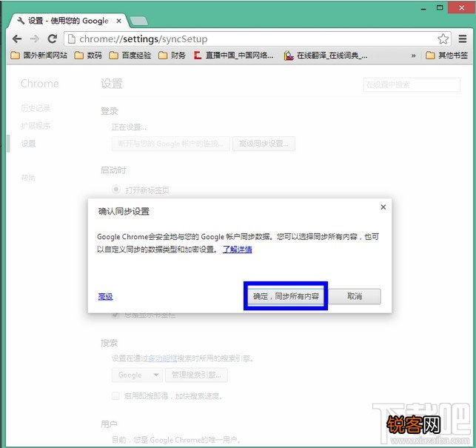Open 历史记录 in the sidebar
This screenshot has height=448, width=476.
[36, 108]
